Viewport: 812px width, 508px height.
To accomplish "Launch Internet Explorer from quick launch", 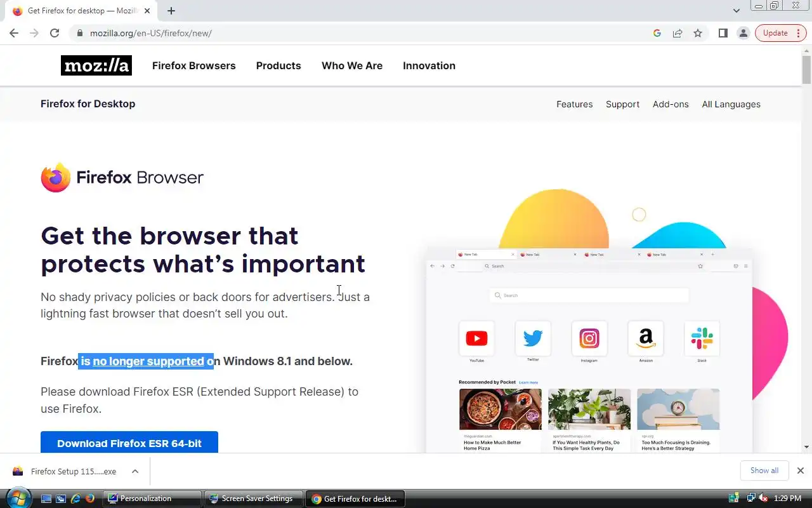I will coord(75,498).
